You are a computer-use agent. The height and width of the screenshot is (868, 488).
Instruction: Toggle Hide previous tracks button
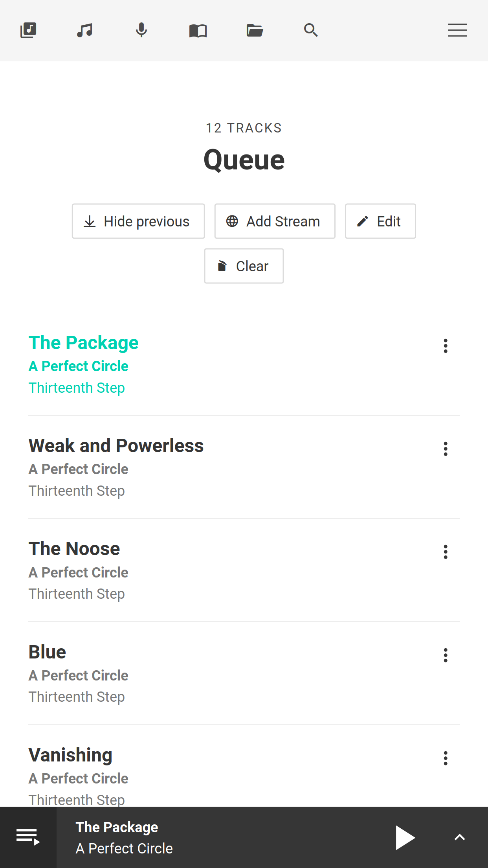[138, 221]
